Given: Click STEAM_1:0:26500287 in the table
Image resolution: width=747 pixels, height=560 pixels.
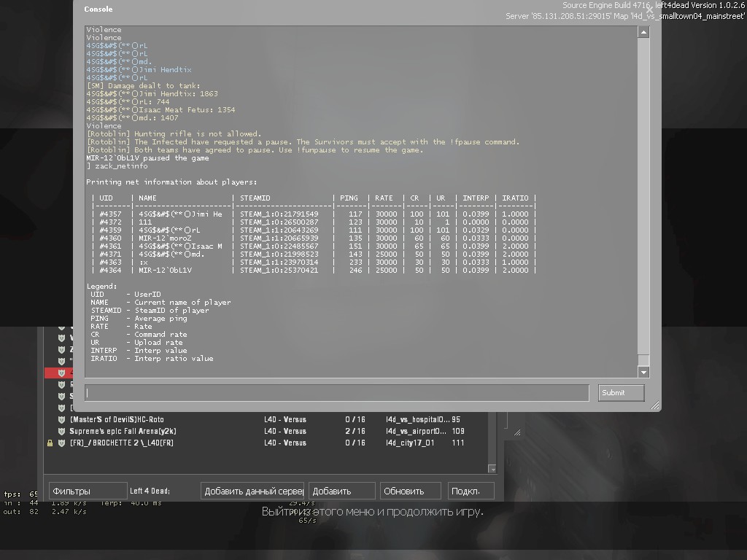Looking at the screenshot, I should pyautogui.click(x=279, y=222).
